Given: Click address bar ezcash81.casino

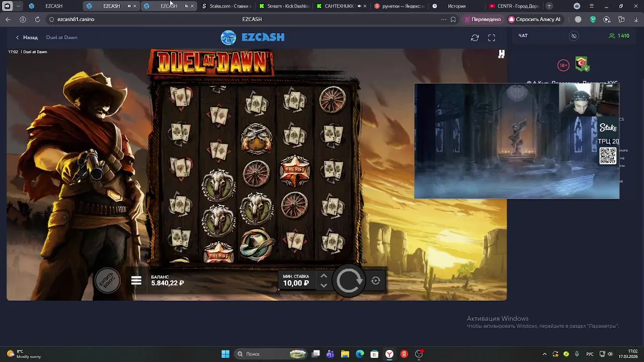Looking at the screenshot, I should (x=76, y=19).
